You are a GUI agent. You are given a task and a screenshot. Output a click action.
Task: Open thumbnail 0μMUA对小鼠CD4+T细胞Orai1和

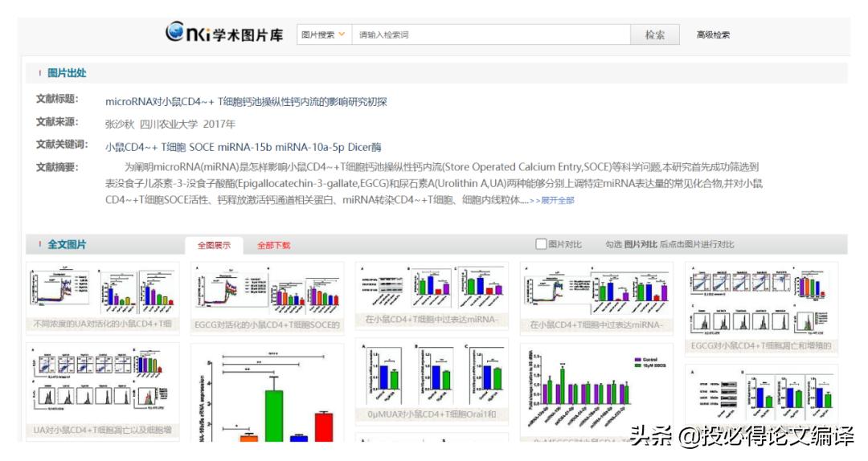click(x=432, y=381)
